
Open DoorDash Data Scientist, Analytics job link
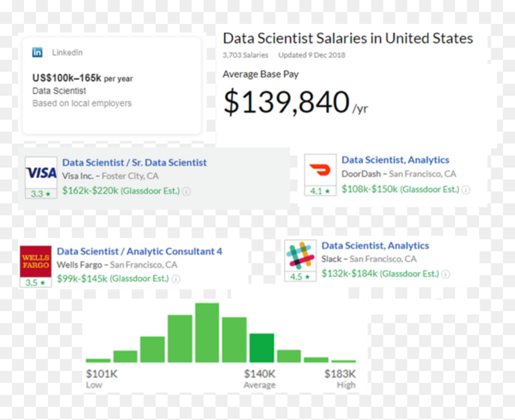[395, 160]
